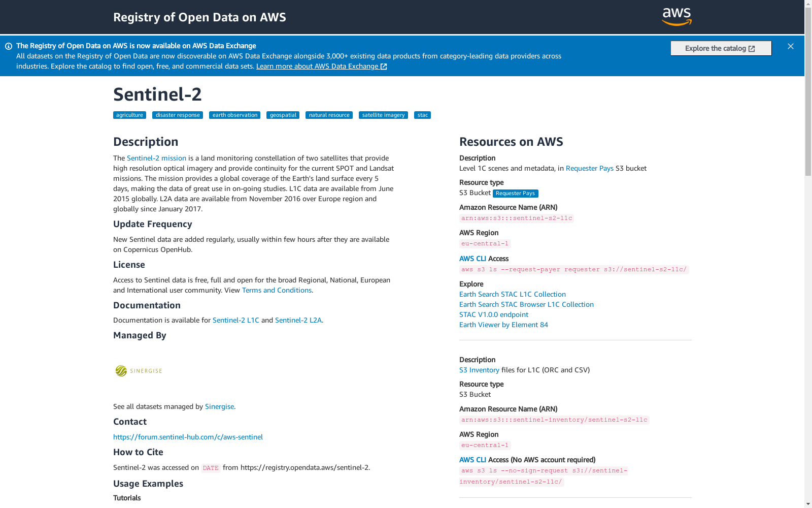
Task: Click the first eu-central-1 region code
Action: pyautogui.click(x=485, y=244)
